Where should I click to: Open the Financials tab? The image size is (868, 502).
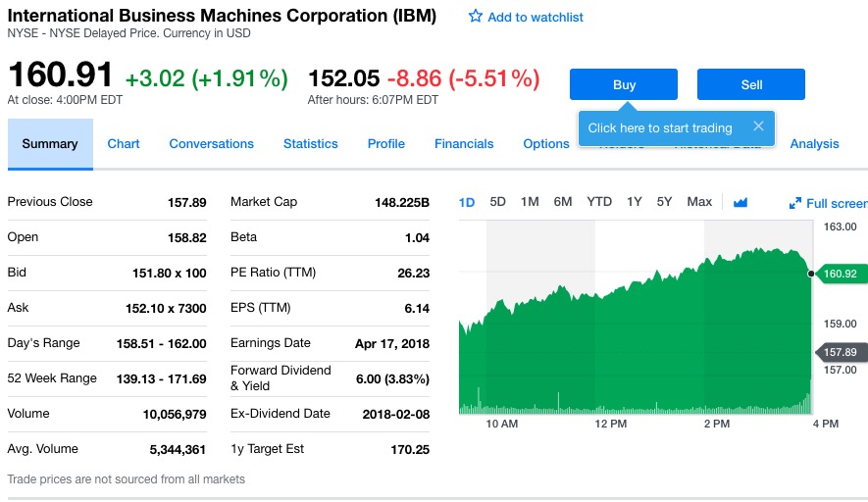click(464, 144)
